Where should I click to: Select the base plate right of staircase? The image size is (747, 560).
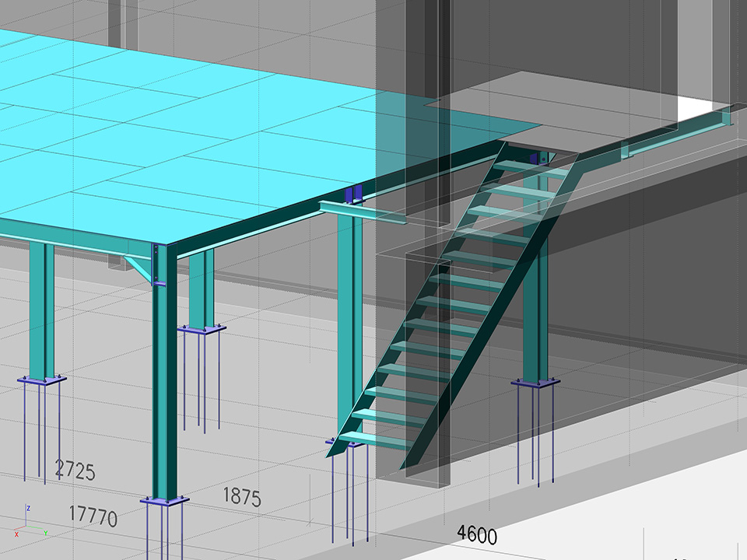(535, 383)
